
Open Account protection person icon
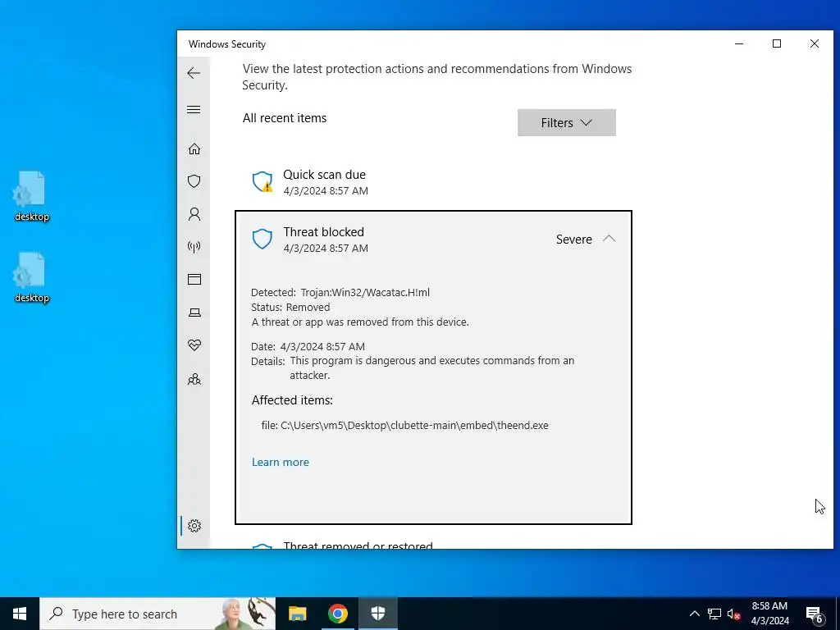point(194,214)
